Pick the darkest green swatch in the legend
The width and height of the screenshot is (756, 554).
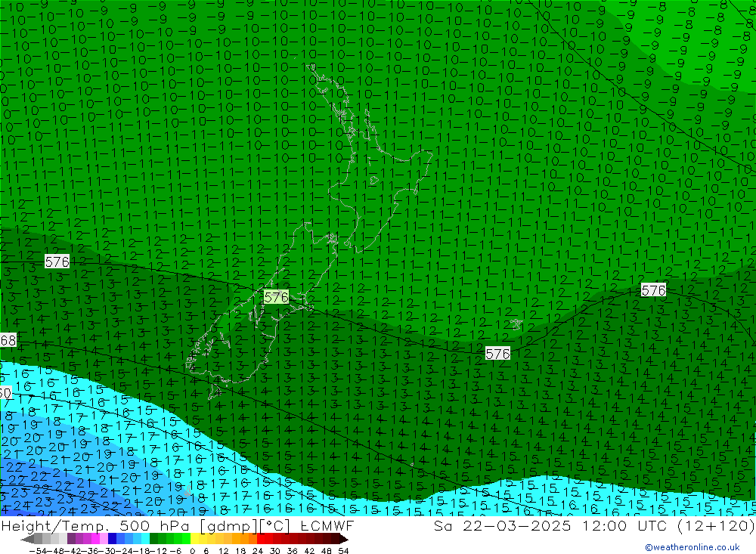pyautogui.click(x=153, y=539)
